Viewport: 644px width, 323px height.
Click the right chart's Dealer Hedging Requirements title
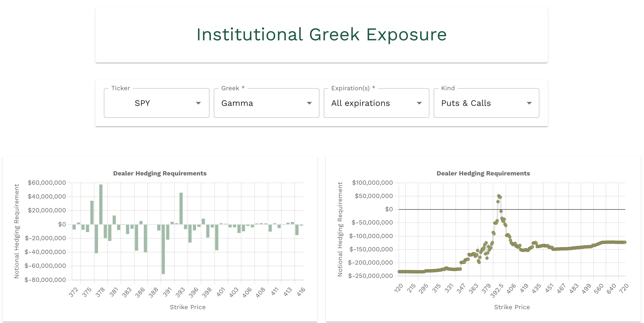[x=483, y=173]
